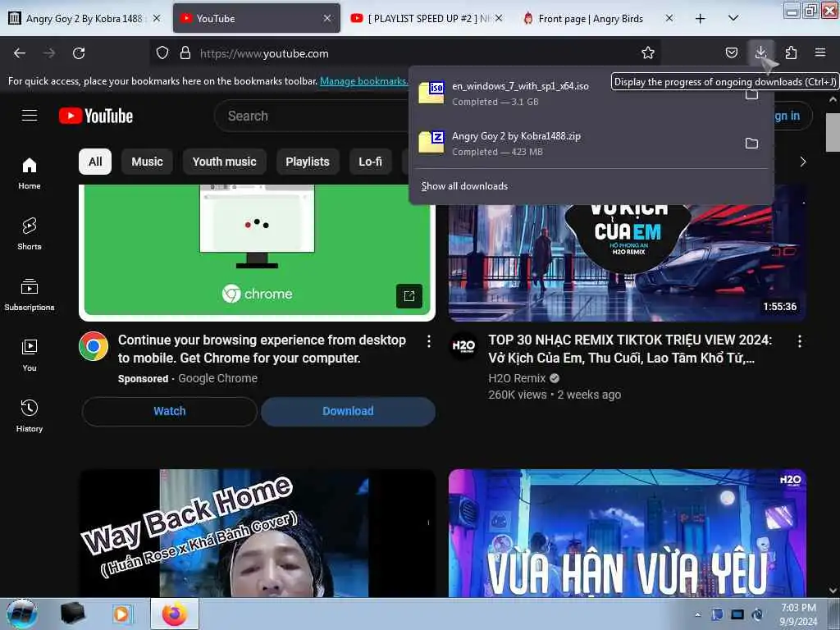
Task: Open the Firefox application menu hamburger
Action: [820, 52]
